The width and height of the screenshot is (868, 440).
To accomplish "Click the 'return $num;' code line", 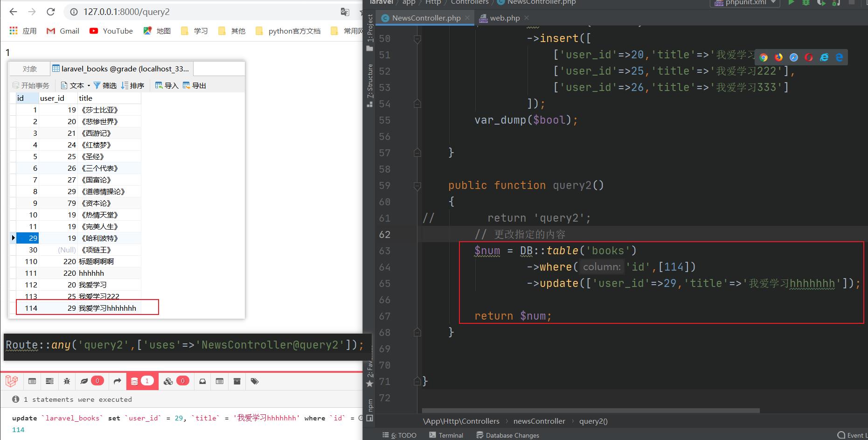I will (x=513, y=316).
